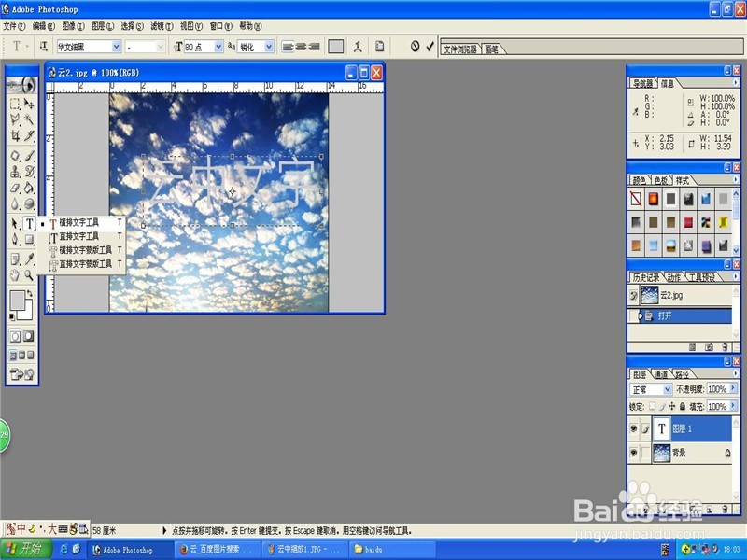
Task: Select the Dodge tool
Action: [29, 203]
